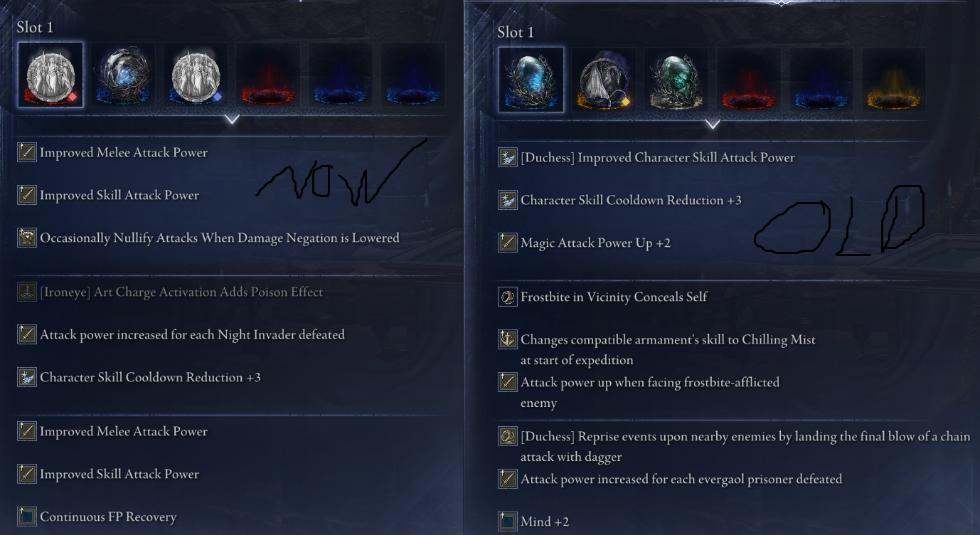This screenshot has width=980, height=535.
Task: Select the first silver relic in left Slot 1
Action: [x=50, y=75]
